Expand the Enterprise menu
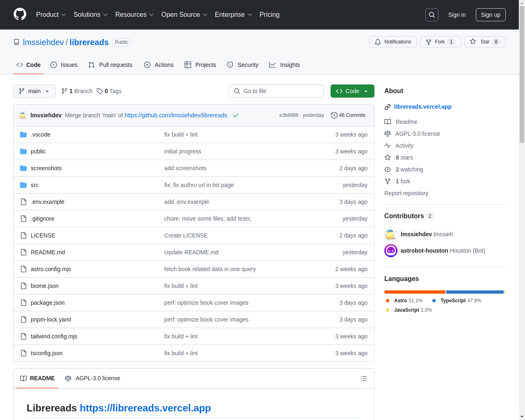Image resolution: width=525 pixels, height=420 pixels. coord(233,15)
